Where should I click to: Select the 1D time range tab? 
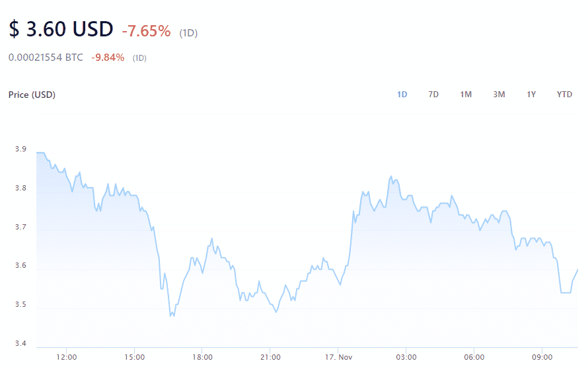tap(402, 95)
